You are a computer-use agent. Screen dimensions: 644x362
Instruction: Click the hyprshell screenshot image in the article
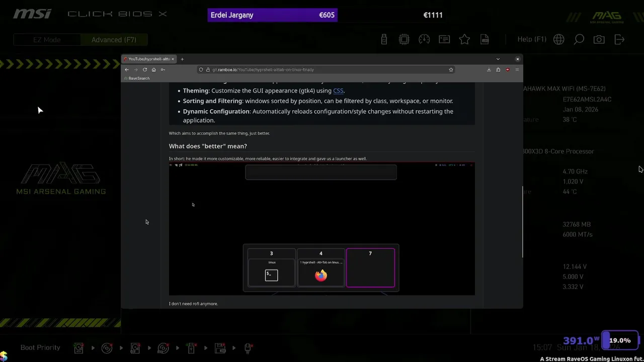point(322,229)
